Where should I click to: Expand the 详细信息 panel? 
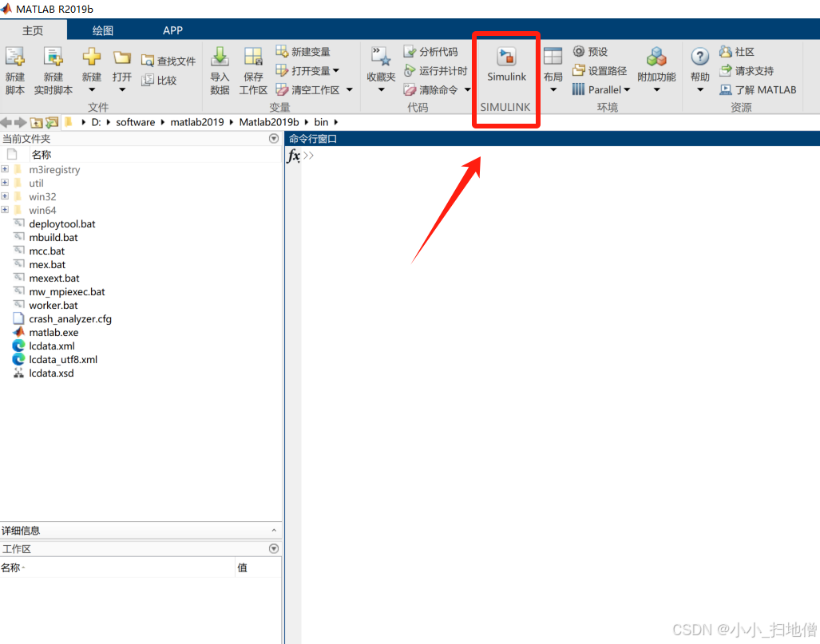(274, 530)
